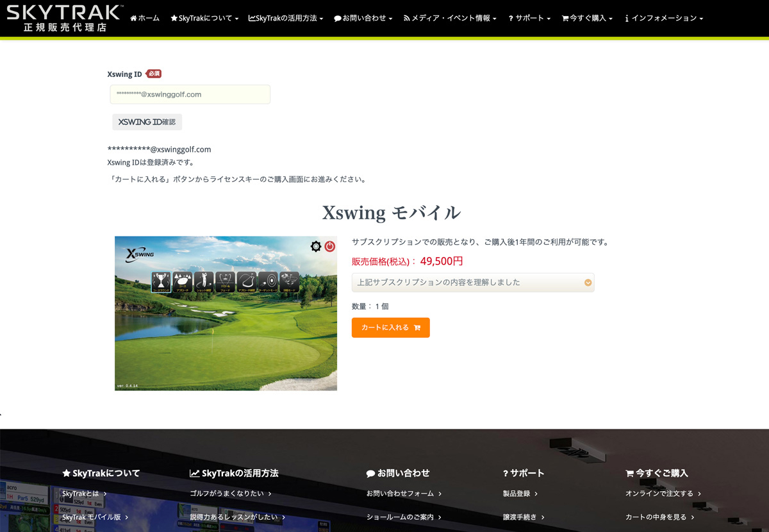Open the subscription agreement dropdown
769x532 pixels.
pos(473,283)
